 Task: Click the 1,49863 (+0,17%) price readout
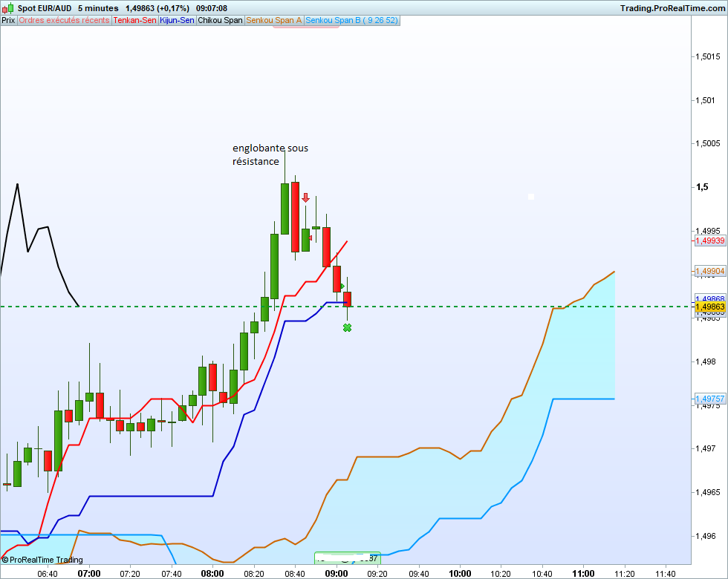[x=157, y=8]
